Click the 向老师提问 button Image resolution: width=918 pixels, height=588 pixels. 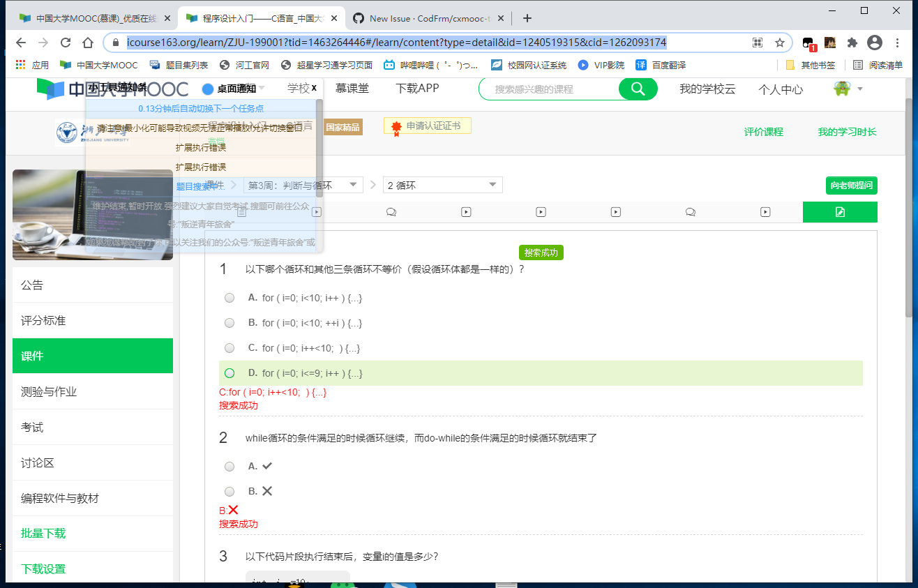[x=851, y=186]
